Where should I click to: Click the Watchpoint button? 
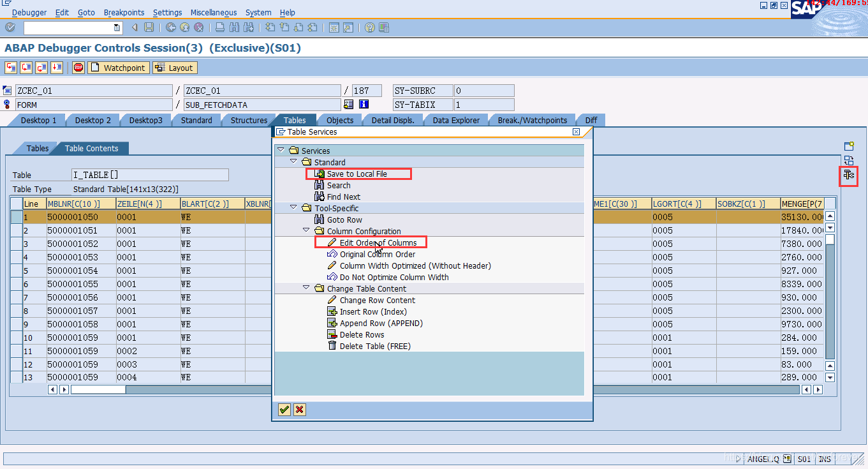119,68
